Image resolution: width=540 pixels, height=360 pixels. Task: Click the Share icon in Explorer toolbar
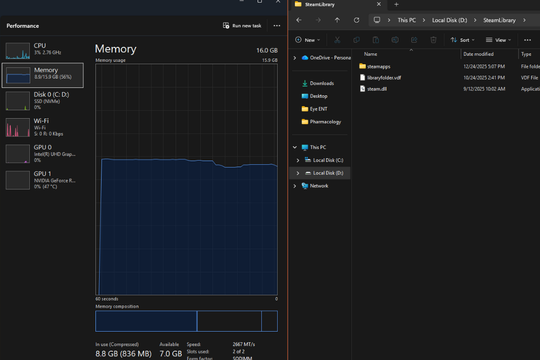tap(414, 40)
